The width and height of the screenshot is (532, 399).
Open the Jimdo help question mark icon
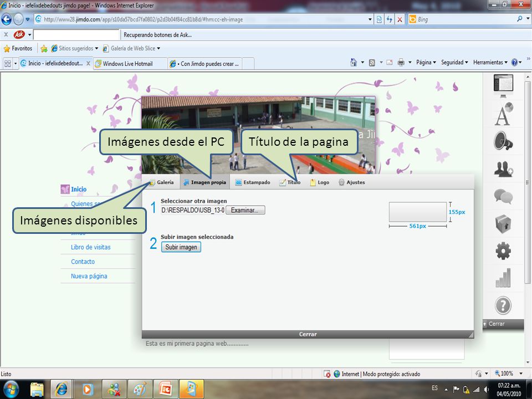click(503, 305)
